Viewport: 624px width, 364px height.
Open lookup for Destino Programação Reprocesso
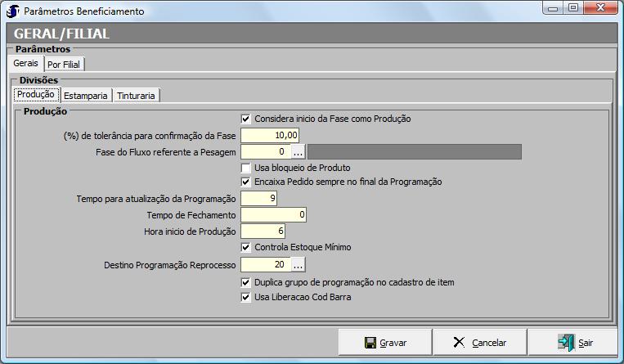click(298, 265)
